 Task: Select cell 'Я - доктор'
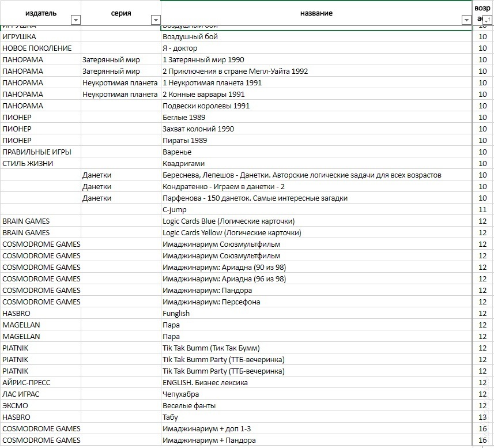point(316,48)
